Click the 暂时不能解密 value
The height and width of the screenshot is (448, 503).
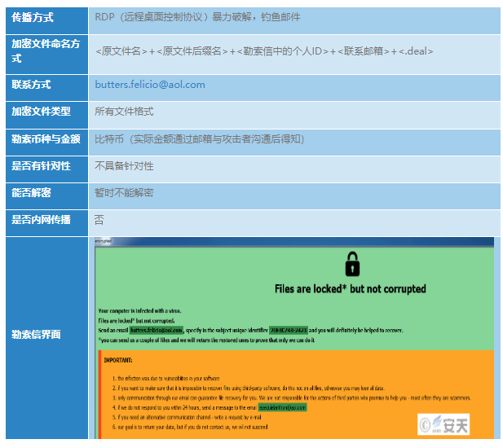point(124,193)
